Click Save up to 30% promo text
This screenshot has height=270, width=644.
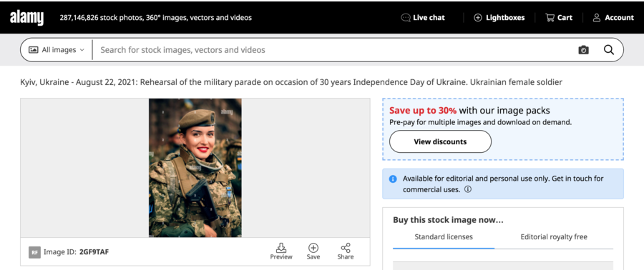(x=423, y=110)
